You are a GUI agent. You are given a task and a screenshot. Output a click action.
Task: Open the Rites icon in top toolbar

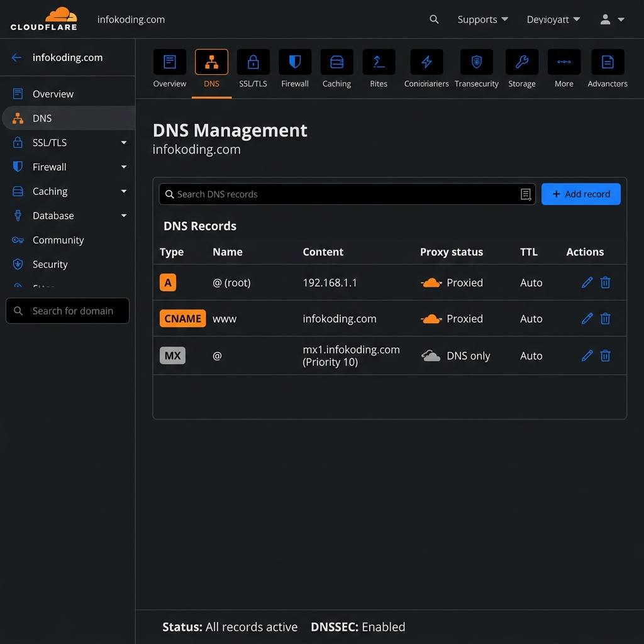[379, 62]
